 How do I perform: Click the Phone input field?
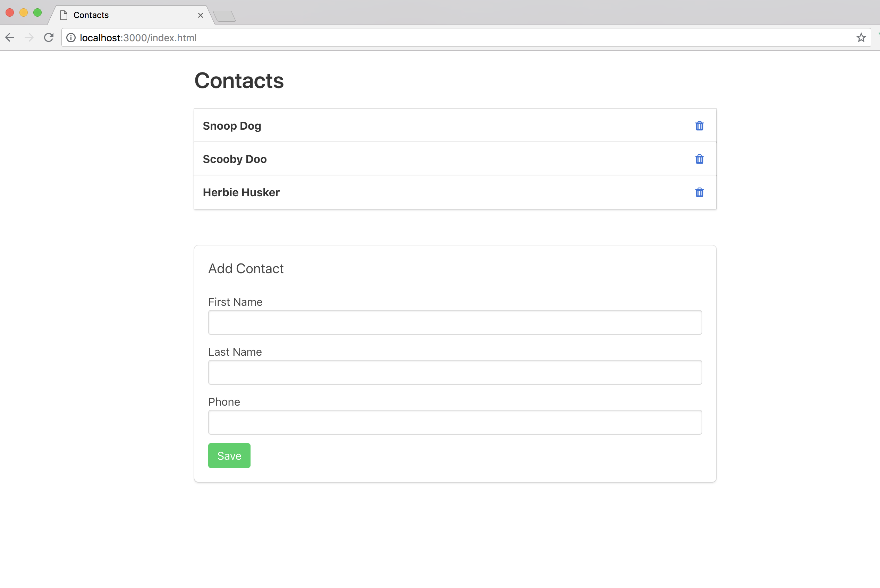455,422
